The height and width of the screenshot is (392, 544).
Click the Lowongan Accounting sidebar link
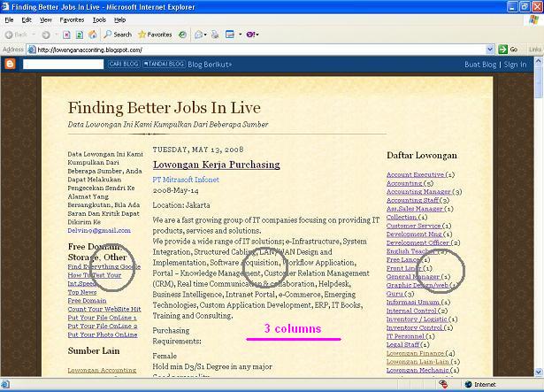102,370
